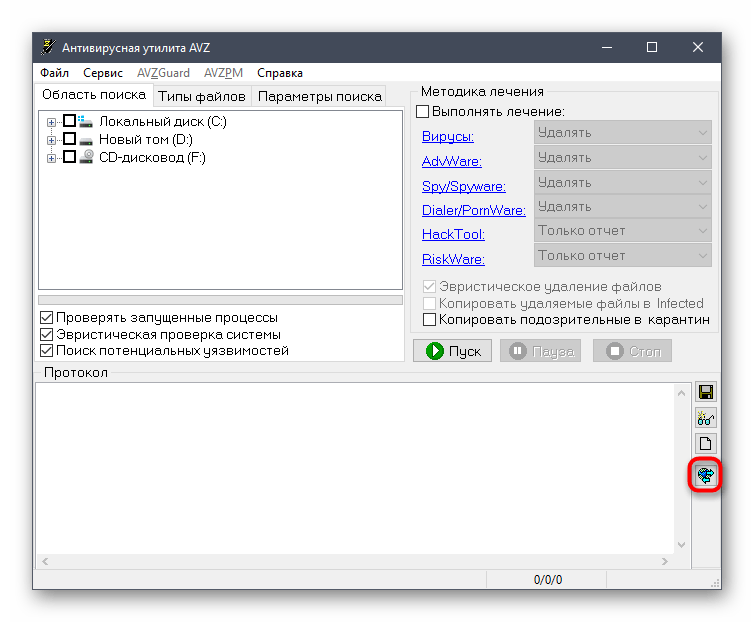
Task: Check the CD-дисковод (F:) checkbox
Action: [x=69, y=157]
